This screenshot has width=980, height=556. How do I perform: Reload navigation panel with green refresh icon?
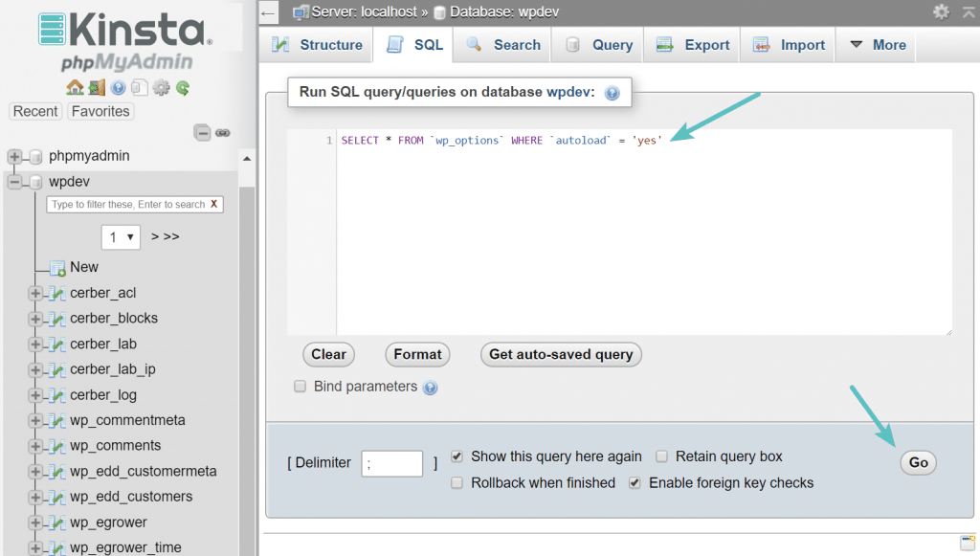[182, 88]
